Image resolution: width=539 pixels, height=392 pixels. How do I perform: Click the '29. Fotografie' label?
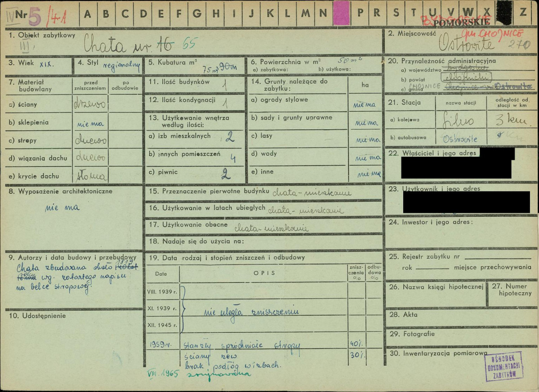[412, 334]
